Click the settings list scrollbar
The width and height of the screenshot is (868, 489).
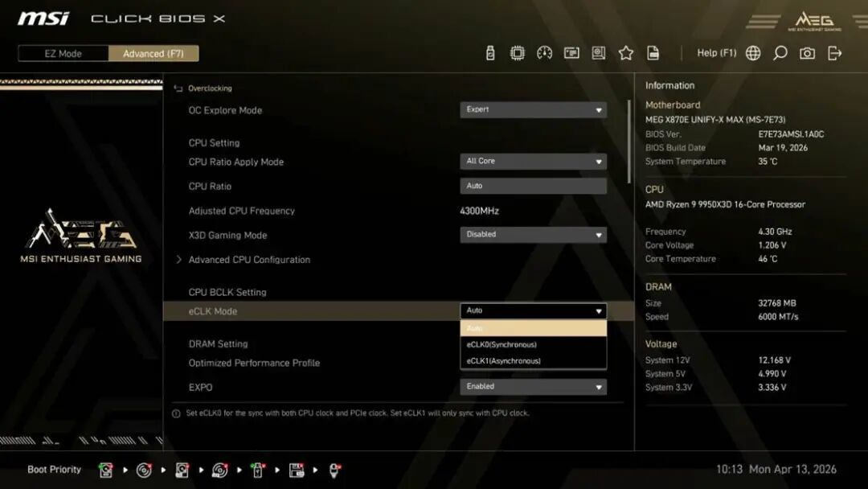628,142
